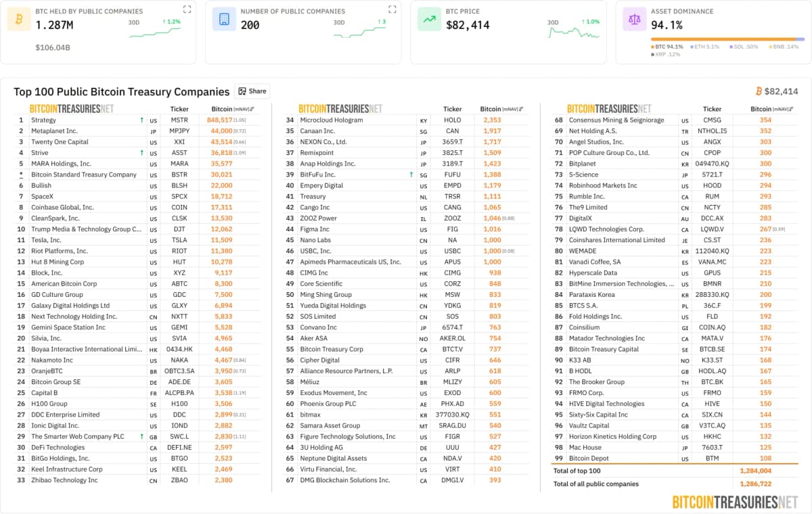Viewport: 812px width, 514px height.
Task: Click the green up arrow on The Smarter Web Company row
Action: pos(141,436)
